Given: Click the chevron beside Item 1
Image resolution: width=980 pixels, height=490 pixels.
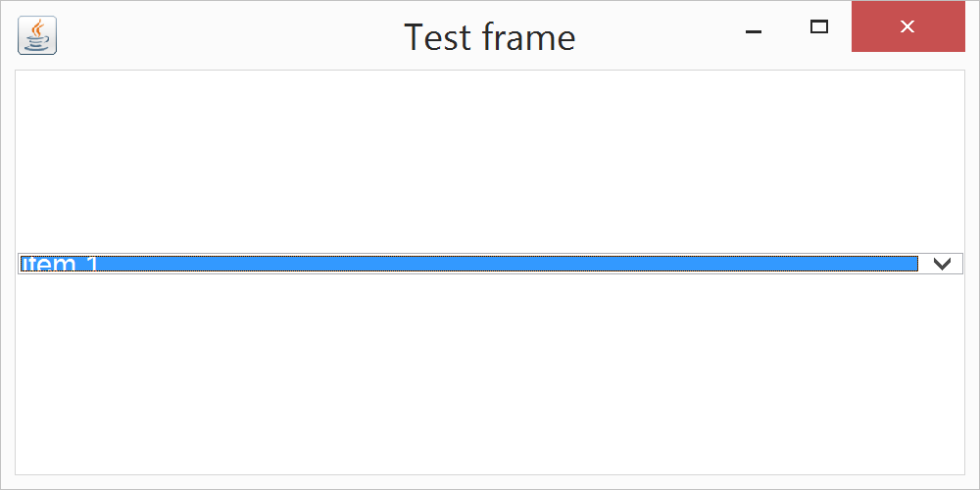Looking at the screenshot, I should pos(942,264).
